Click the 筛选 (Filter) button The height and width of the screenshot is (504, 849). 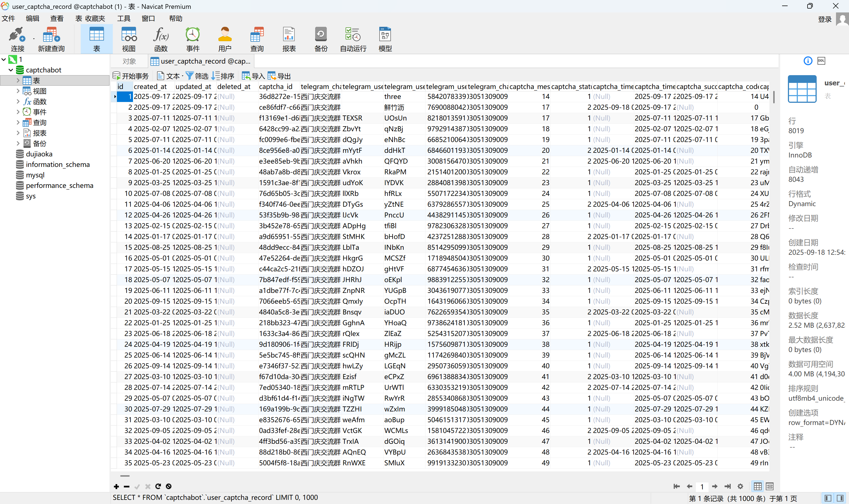pos(197,76)
